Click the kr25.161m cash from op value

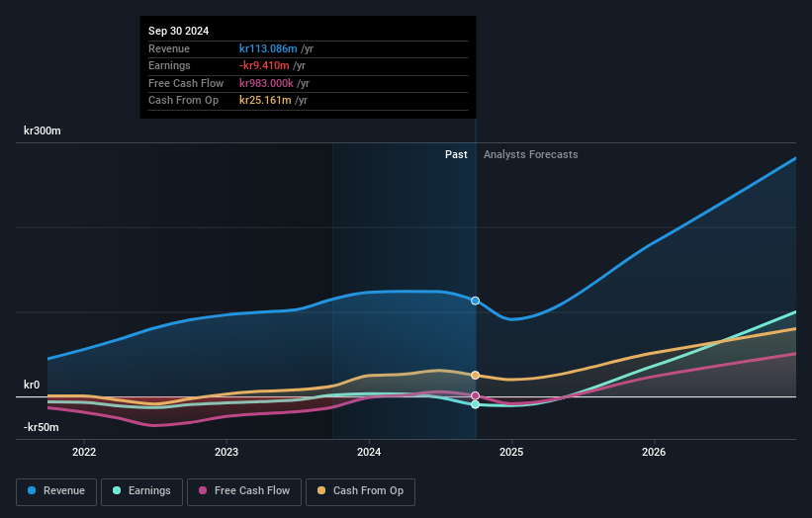pos(265,101)
